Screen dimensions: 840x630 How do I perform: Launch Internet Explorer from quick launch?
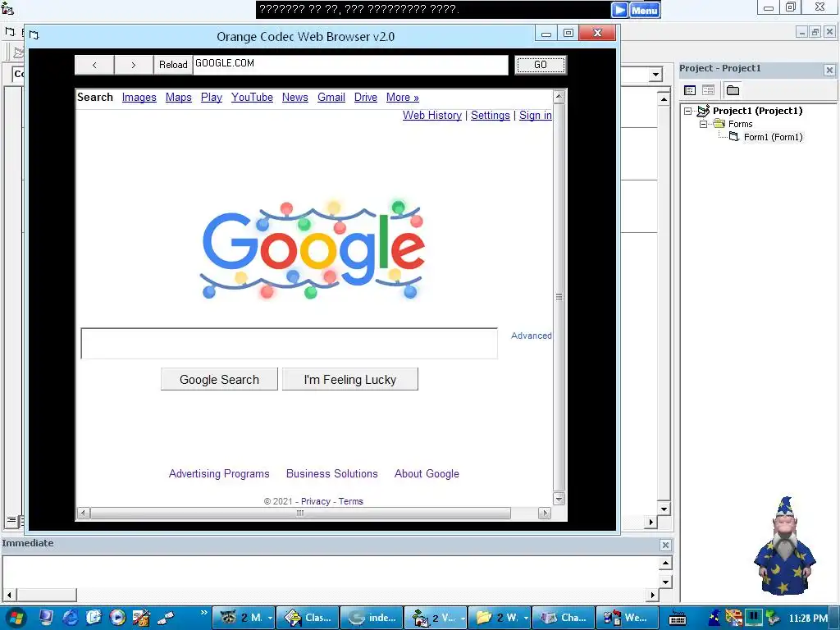(x=70, y=618)
